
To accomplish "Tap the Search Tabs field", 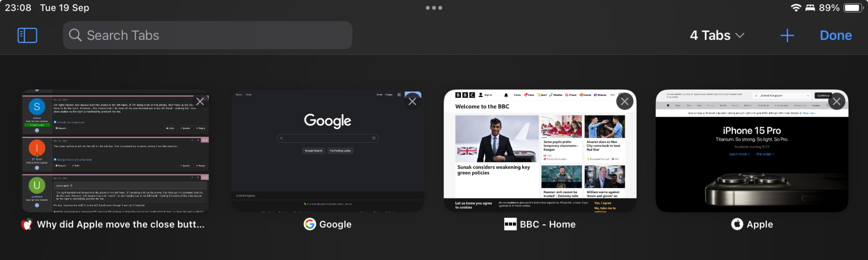I will [207, 35].
